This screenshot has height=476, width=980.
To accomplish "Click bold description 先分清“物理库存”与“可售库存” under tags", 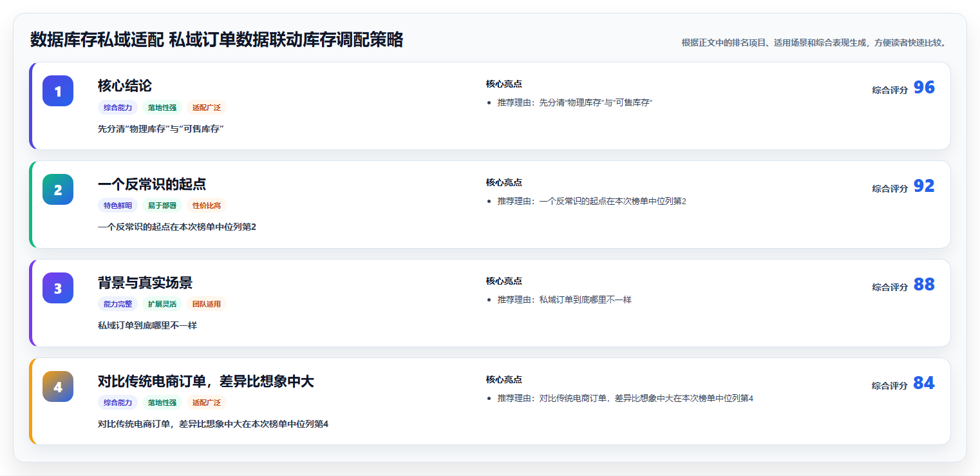I will coord(160,129).
